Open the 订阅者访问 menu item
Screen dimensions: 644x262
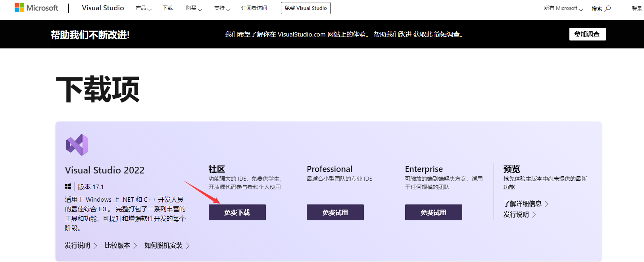(x=254, y=8)
